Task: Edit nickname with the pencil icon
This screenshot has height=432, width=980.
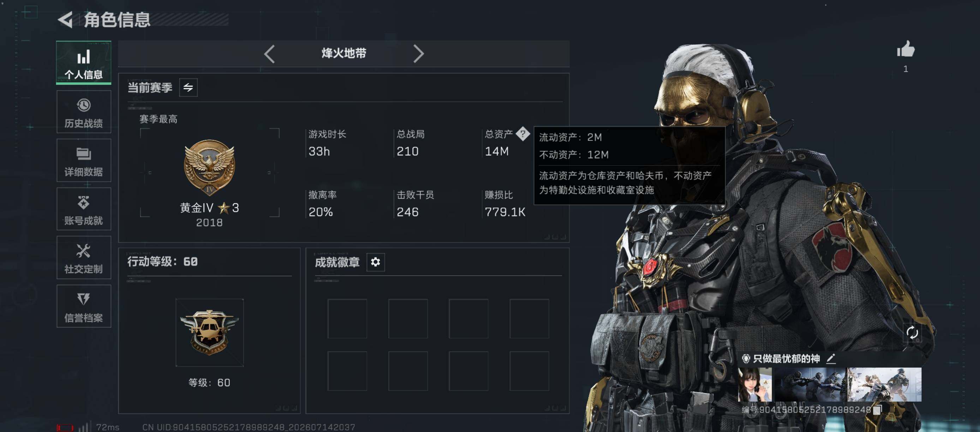Action: pyautogui.click(x=831, y=358)
